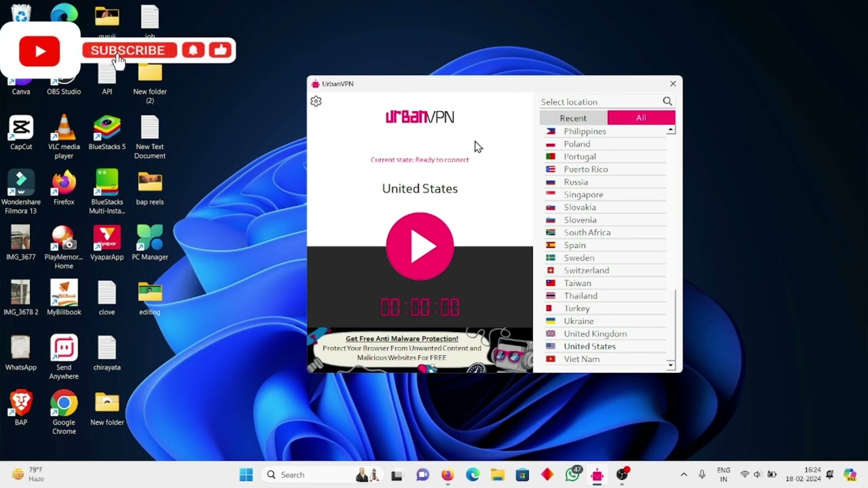Open UrbanVPN settings gear
This screenshot has height=488, width=868.
coord(316,101)
